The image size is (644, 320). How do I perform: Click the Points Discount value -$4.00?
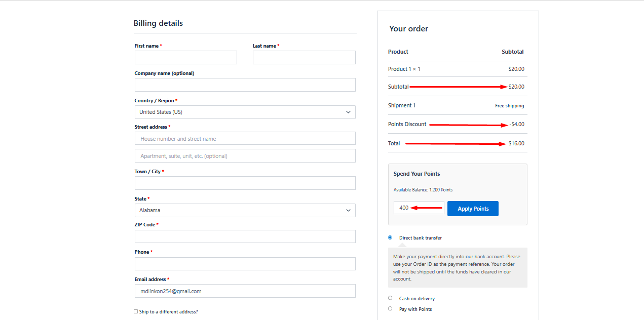pyautogui.click(x=517, y=124)
